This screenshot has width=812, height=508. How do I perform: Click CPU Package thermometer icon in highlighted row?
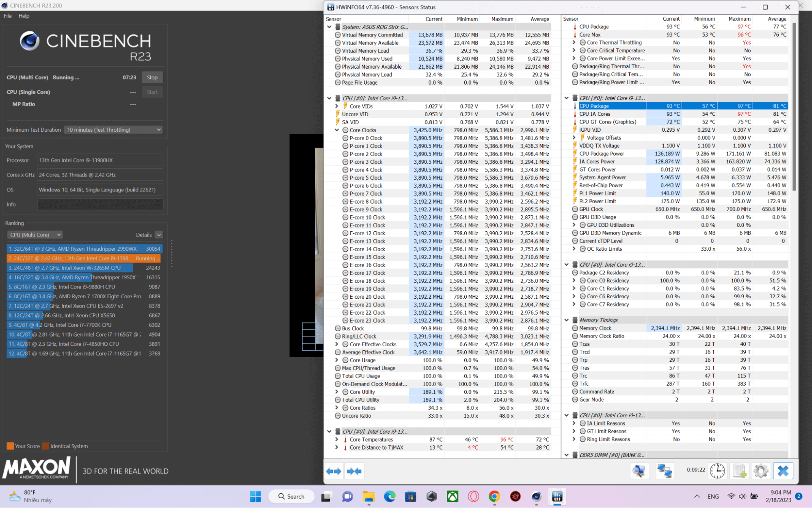pyautogui.click(x=574, y=106)
